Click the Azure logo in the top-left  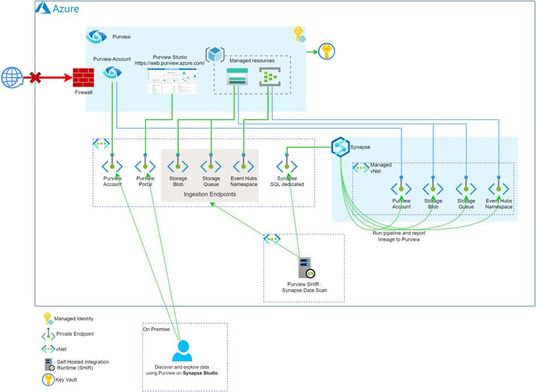(44, 9)
